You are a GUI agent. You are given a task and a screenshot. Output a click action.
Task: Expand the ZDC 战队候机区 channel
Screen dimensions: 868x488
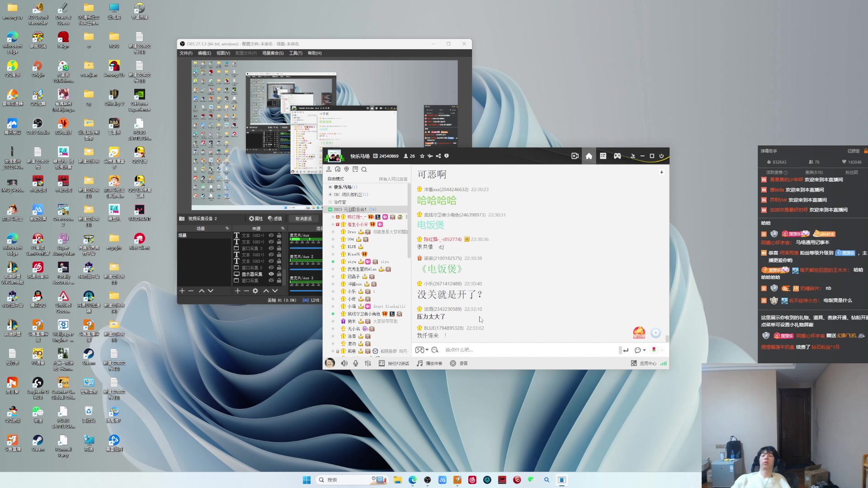330,195
